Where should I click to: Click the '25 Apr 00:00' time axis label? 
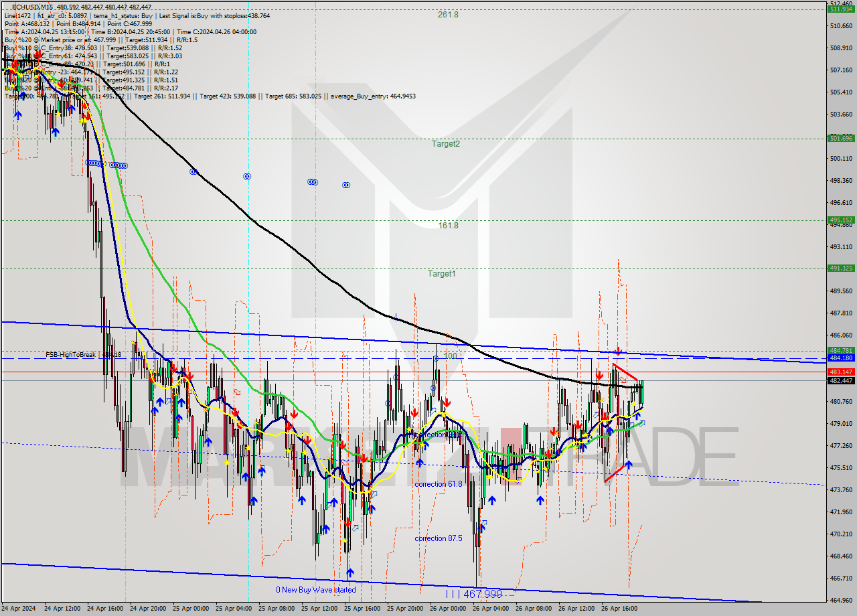[x=192, y=609]
